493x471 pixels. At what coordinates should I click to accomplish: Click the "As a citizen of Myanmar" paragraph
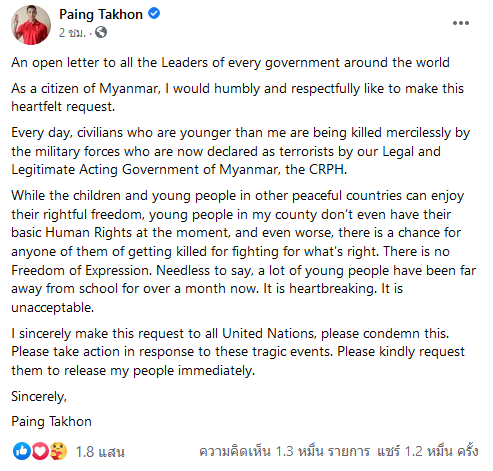click(237, 98)
